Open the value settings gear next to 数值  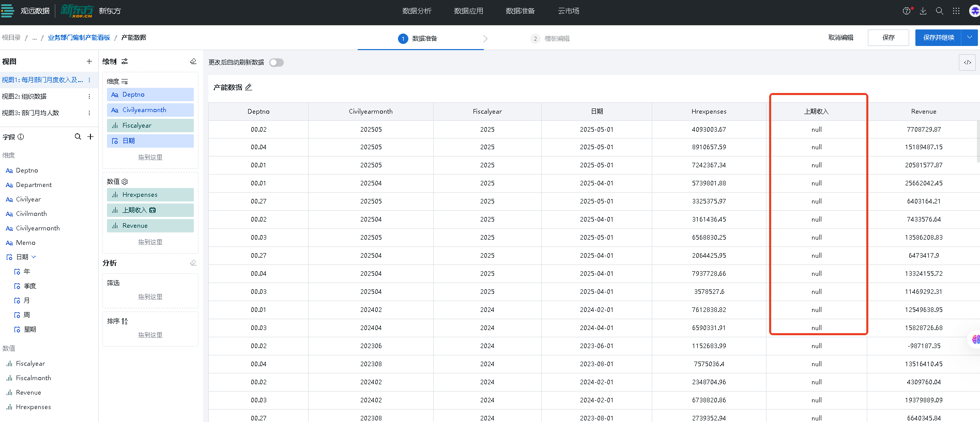(x=125, y=182)
